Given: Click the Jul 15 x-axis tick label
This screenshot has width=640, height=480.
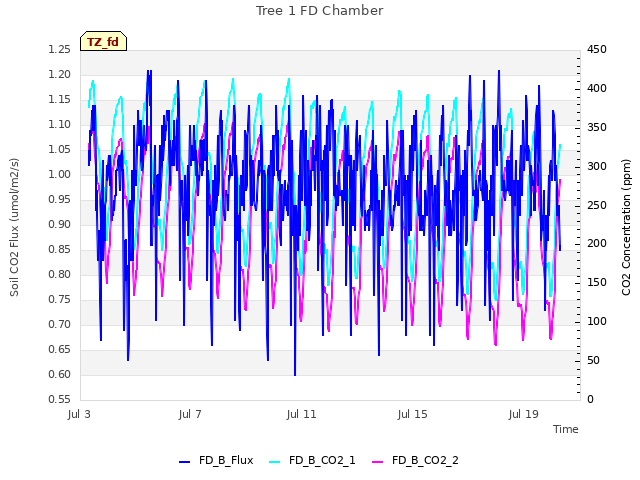Looking at the screenshot, I should point(412,414).
